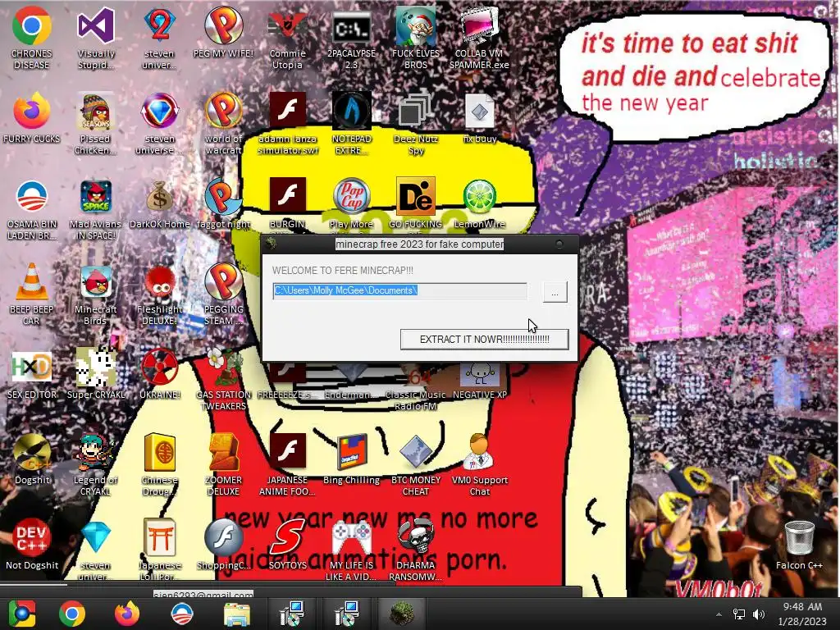Image resolution: width=840 pixels, height=630 pixels.
Task: Open the MY LIFE IS LIKE A VID gamepad icon
Action: [x=351, y=538]
